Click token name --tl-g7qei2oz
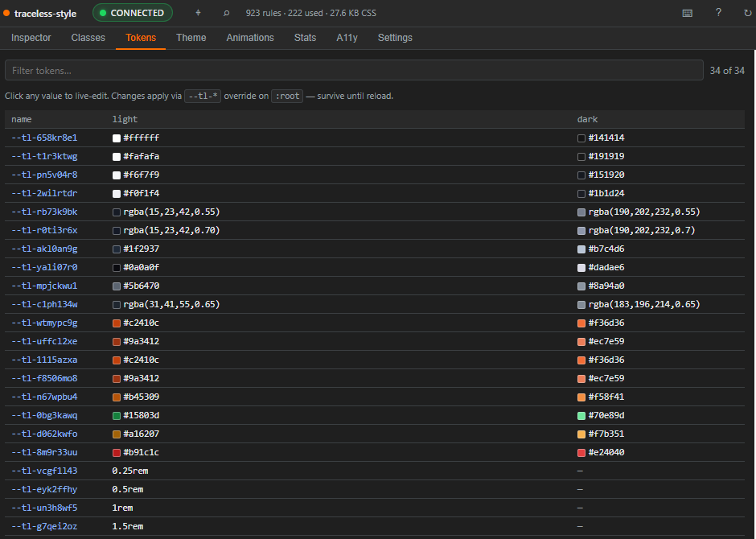756x539 pixels. pyautogui.click(x=44, y=526)
